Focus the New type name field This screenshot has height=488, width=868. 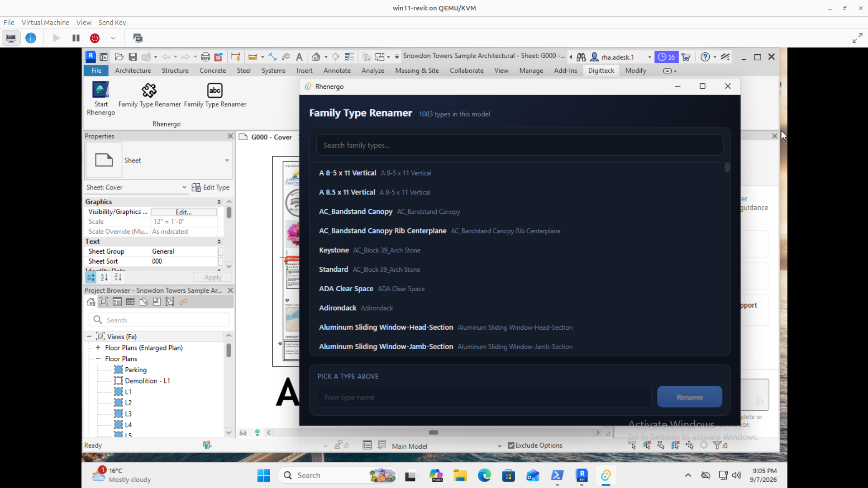click(x=484, y=397)
